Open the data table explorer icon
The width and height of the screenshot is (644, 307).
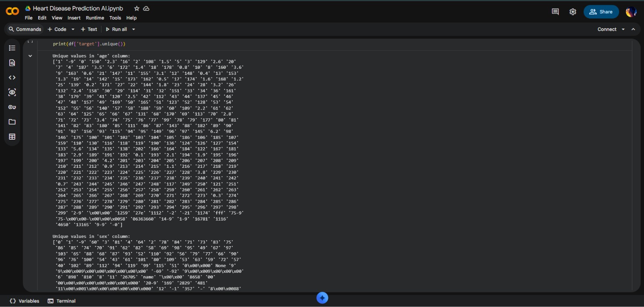click(12, 137)
